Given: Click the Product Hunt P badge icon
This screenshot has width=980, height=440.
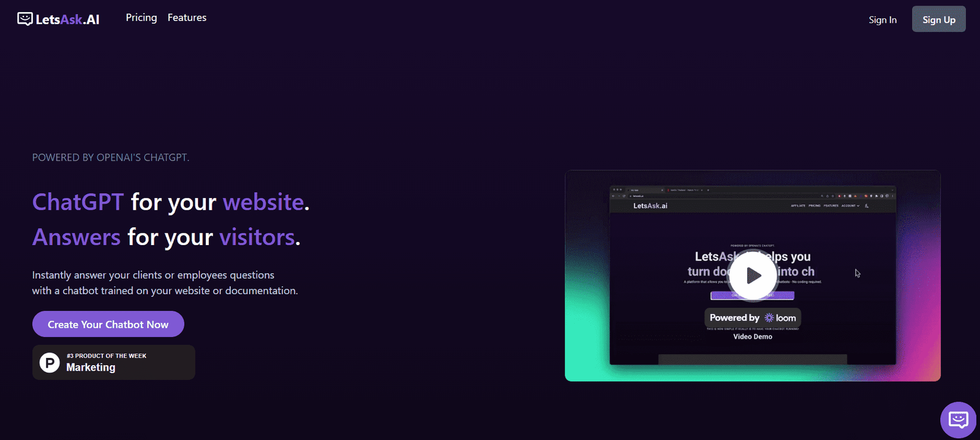Looking at the screenshot, I should (50, 362).
